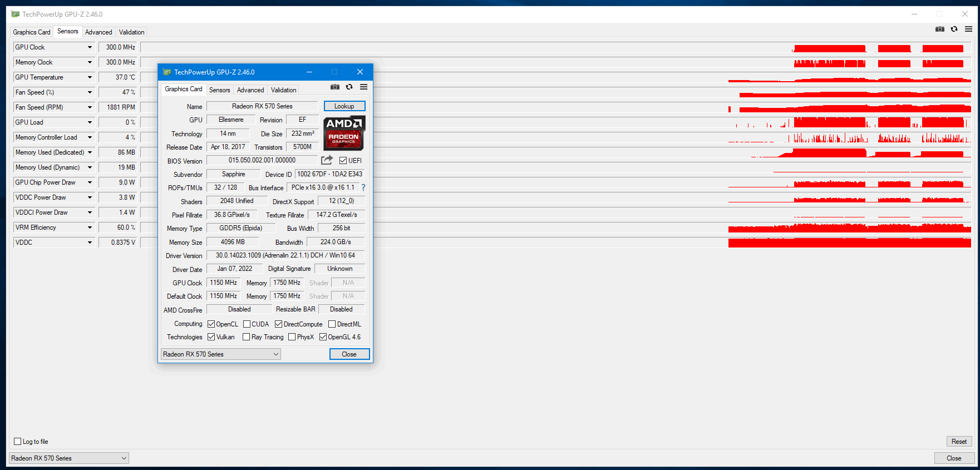Open the Validation tab in main window
The image size is (980, 470).
[131, 32]
